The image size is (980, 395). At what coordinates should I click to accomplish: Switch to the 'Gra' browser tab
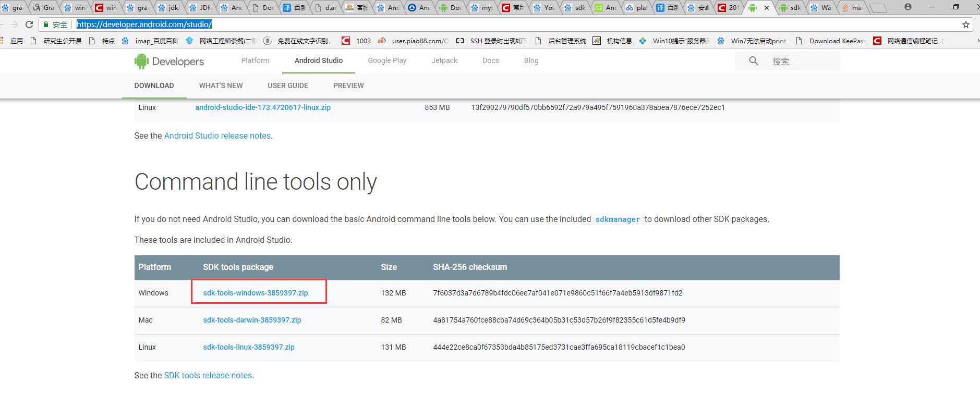pyautogui.click(x=44, y=8)
